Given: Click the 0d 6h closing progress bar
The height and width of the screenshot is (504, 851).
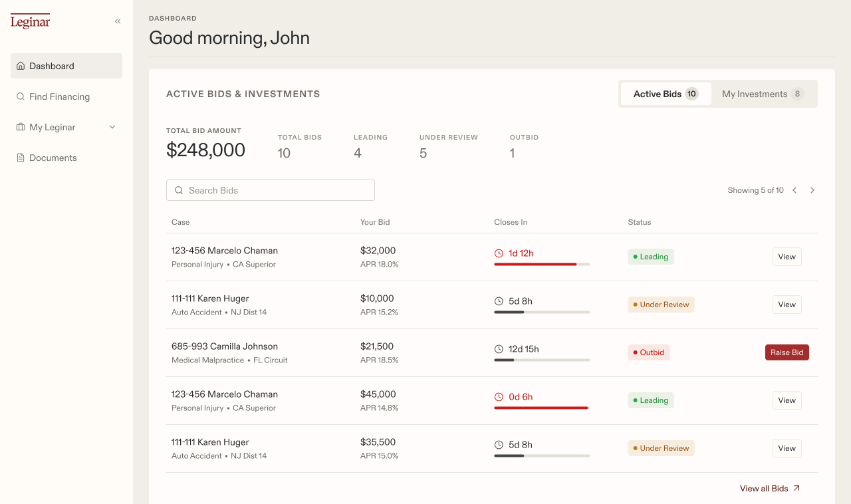Looking at the screenshot, I should tap(542, 408).
